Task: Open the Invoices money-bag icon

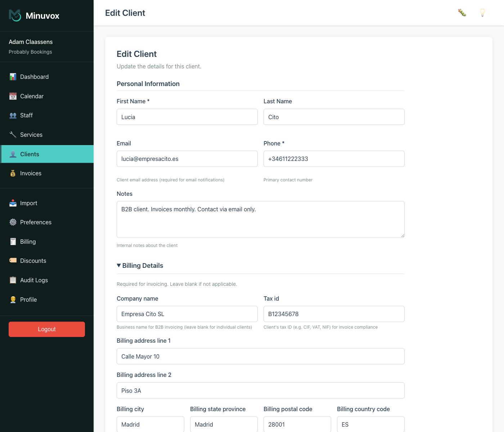Action: pyautogui.click(x=13, y=173)
